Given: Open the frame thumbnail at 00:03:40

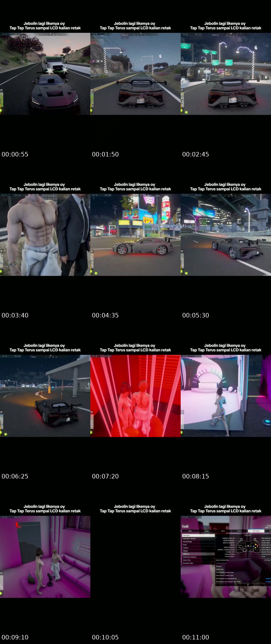Looking at the screenshot, I should [45, 235].
